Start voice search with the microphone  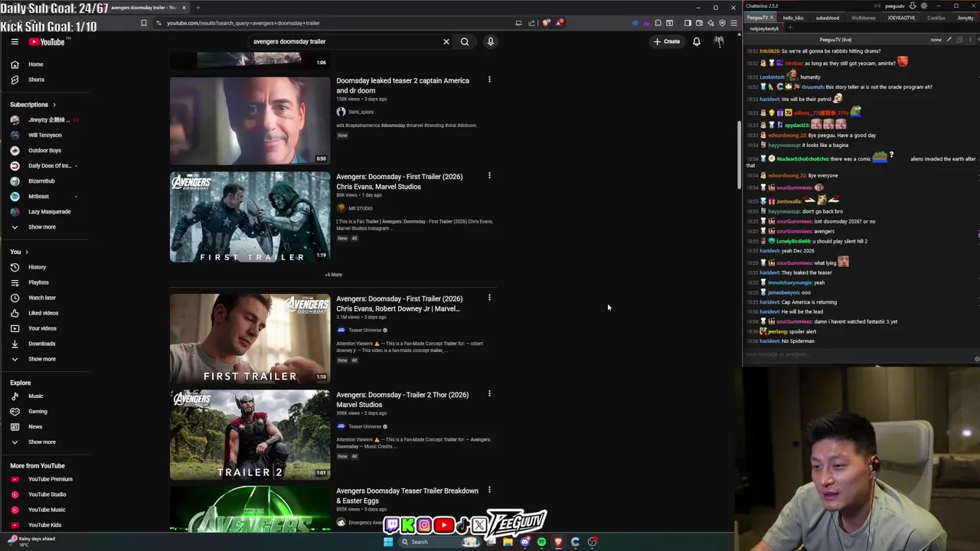(x=491, y=42)
